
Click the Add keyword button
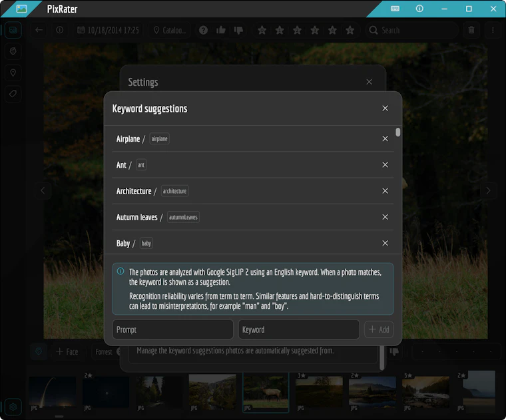click(379, 329)
